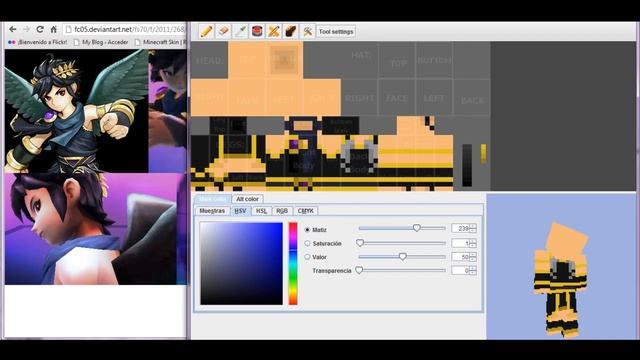Click the 3D skin preview model
The image size is (640, 360).
tap(562, 280)
